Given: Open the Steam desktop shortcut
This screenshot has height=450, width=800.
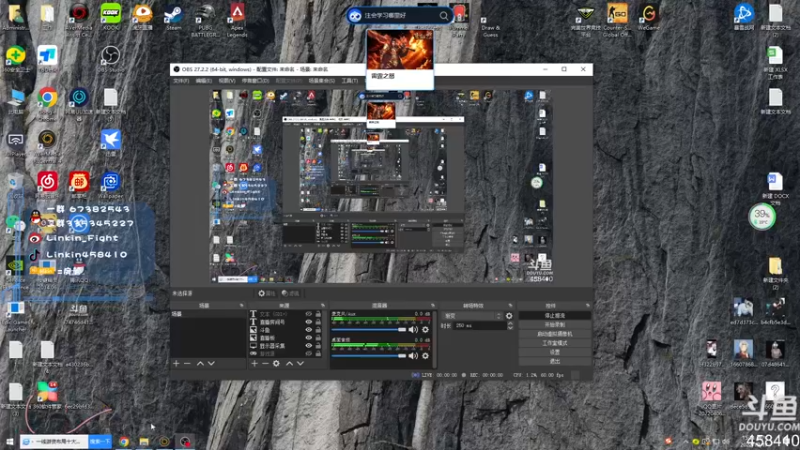Looking at the screenshot, I should pyautogui.click(x=173, y=17).
